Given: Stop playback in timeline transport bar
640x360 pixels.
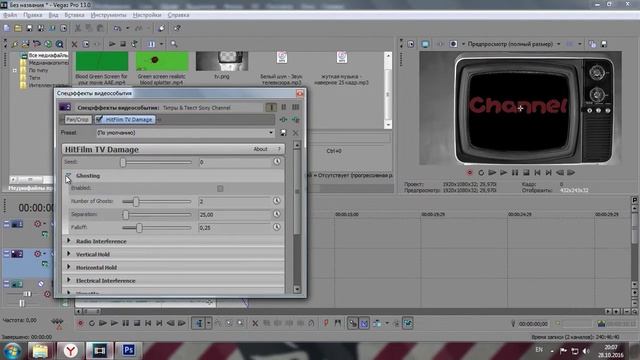Looking at the screenshot, I should [x=137, y=323].
